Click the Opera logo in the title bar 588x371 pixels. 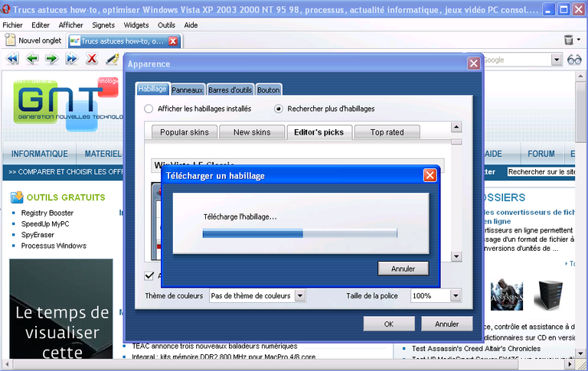pos(5,9)
